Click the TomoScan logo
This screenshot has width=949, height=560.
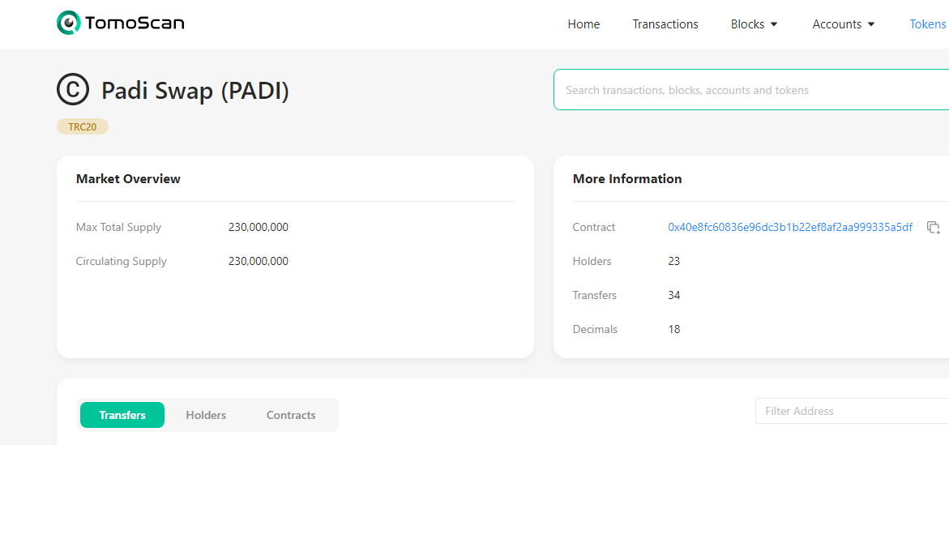pos(121,23)
